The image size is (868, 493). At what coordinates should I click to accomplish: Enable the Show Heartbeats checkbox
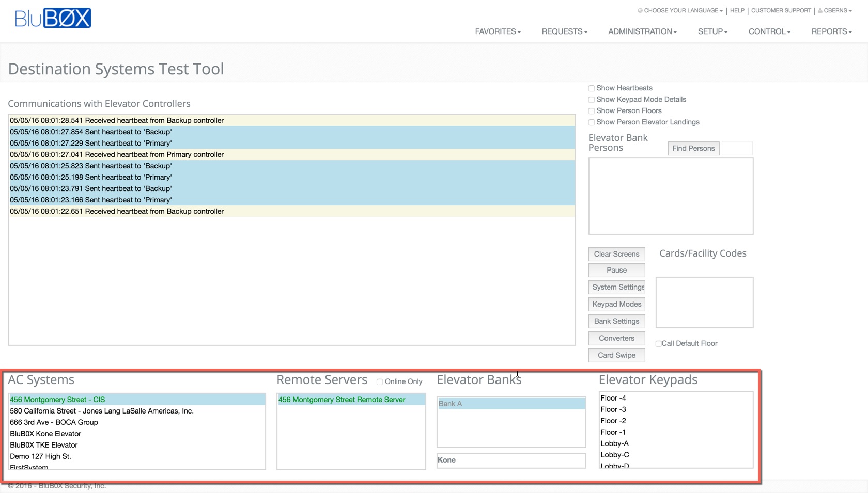(592, 88)
